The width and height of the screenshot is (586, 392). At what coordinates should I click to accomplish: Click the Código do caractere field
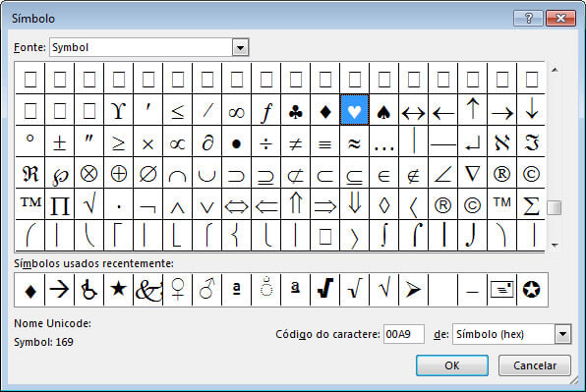[x=404, y=334]
